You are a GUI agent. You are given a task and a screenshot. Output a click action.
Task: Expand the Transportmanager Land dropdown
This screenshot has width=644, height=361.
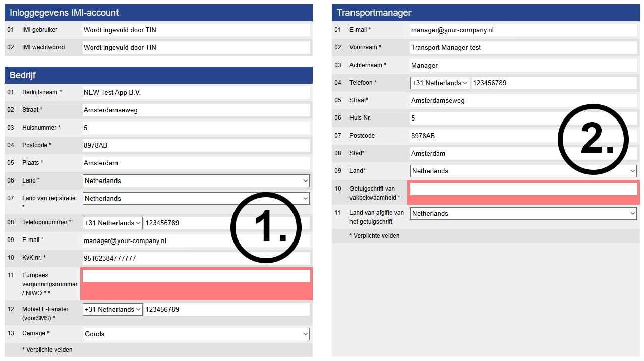click(523, 171)
